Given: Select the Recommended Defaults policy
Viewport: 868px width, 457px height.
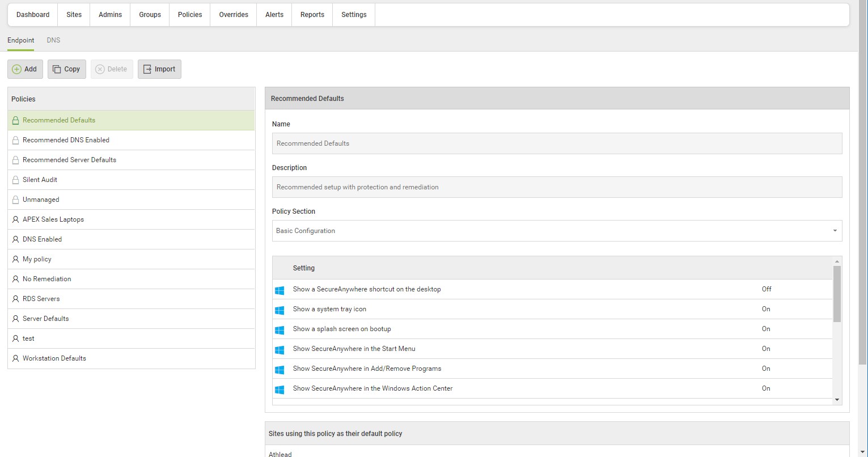Looking at the screenshot, I should point(132,120).
